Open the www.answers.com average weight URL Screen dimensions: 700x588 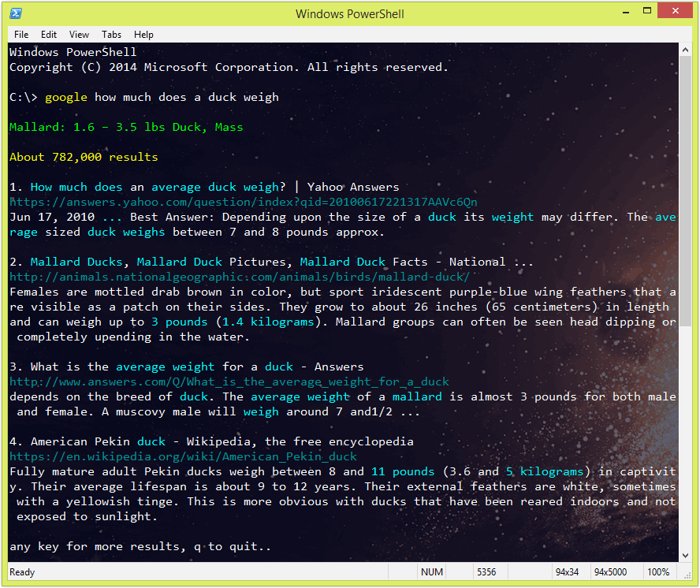pos(229,382)
